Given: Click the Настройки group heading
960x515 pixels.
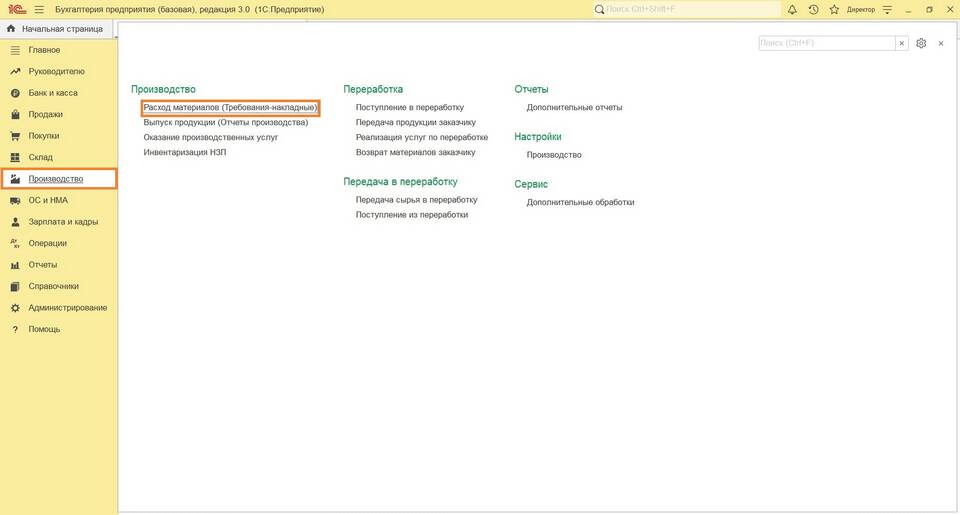Looking at the screenshot, I should click(538, 137).
